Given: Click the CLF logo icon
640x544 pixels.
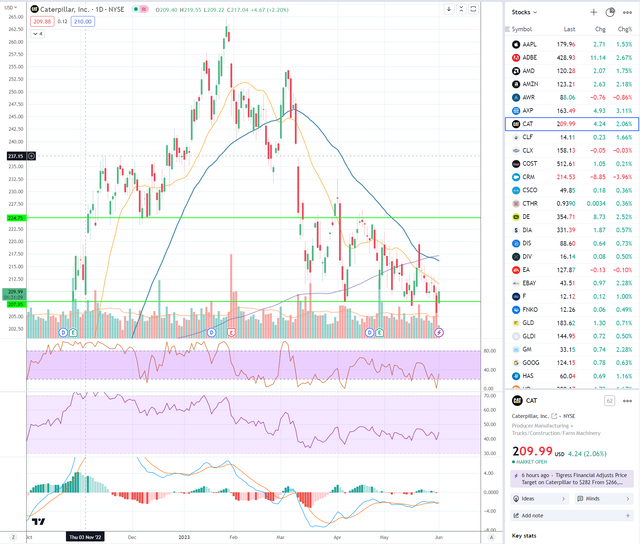Looking at the screenshot, I should click(x=516, y=137).
